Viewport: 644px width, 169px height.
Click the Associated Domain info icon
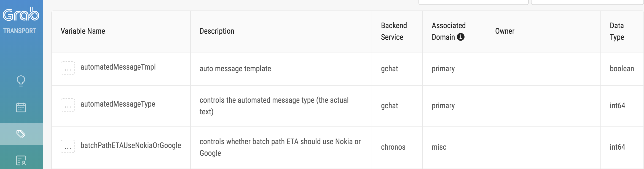coord(460,37)
